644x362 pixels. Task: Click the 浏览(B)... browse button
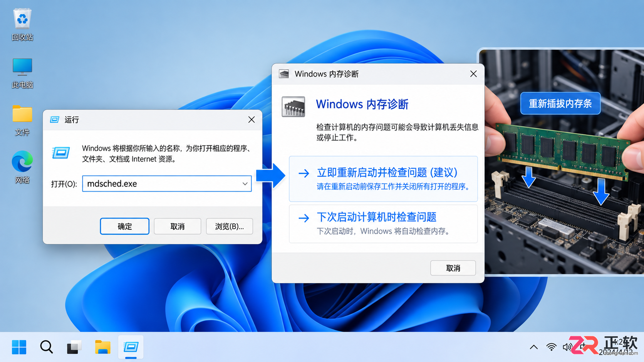coord(230,226)
